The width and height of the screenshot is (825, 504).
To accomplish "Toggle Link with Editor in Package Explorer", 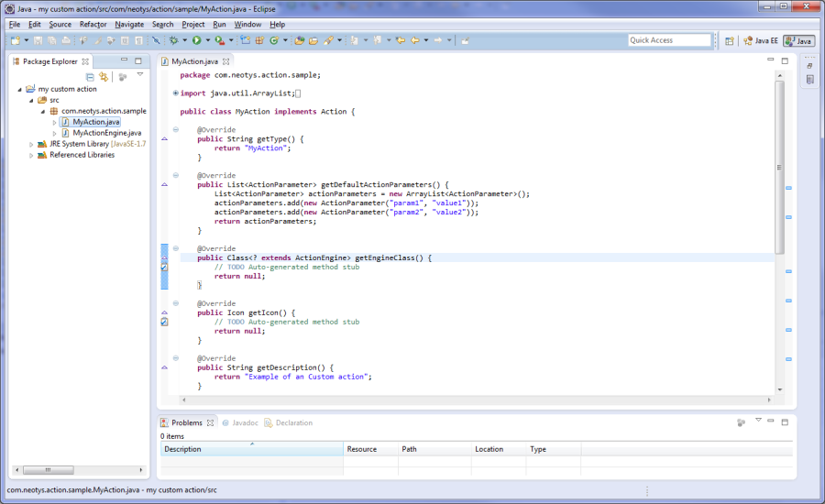I will [104, 77].
